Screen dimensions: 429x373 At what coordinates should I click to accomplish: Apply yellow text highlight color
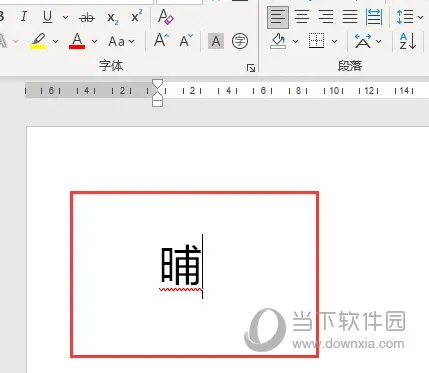[38, 41]
